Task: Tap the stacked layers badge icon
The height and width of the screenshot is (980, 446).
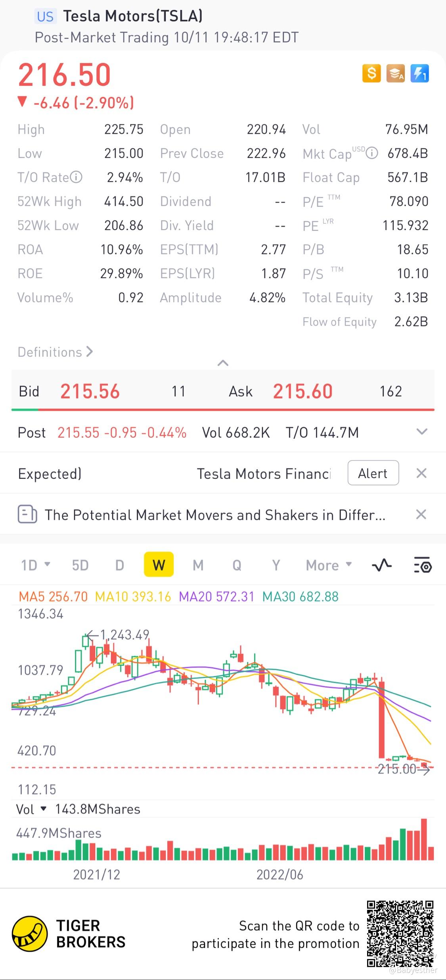Action: pyautogui.click(x=395, y=73)
